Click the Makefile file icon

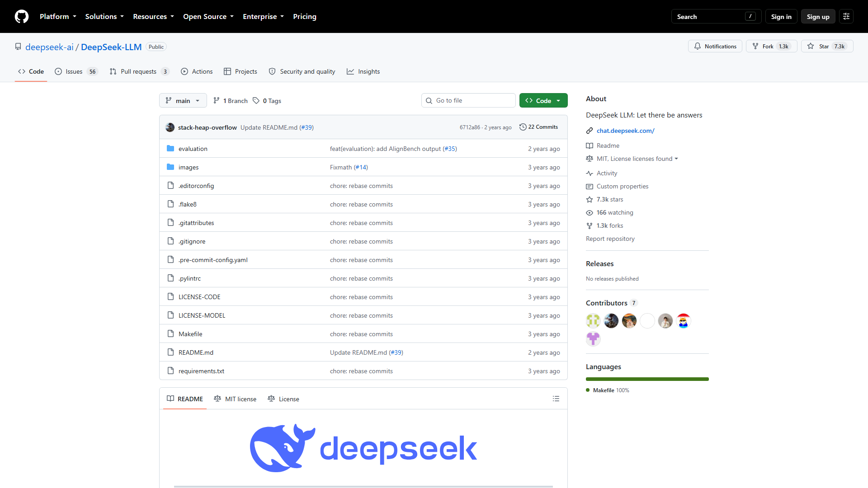(x=170, y=334)
